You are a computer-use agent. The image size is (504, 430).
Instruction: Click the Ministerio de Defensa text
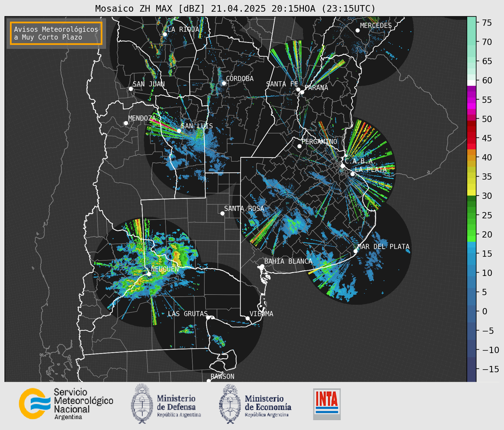(x=179, y=406)
